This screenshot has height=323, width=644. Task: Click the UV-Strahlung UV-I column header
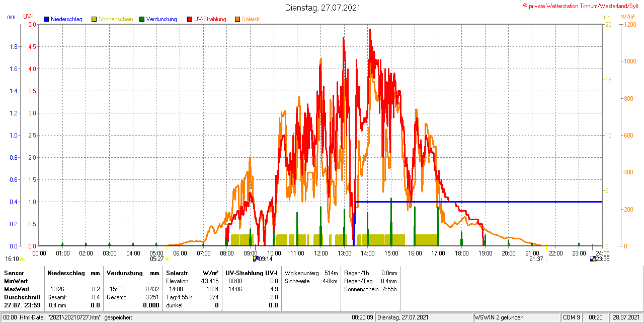pyautogui.click(x=252, y=273)
